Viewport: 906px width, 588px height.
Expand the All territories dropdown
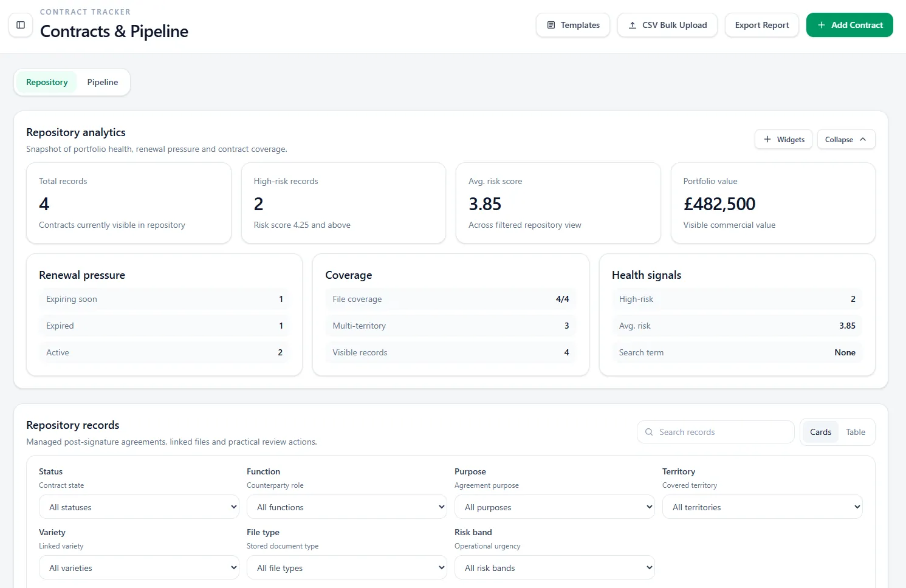(763, 507)
